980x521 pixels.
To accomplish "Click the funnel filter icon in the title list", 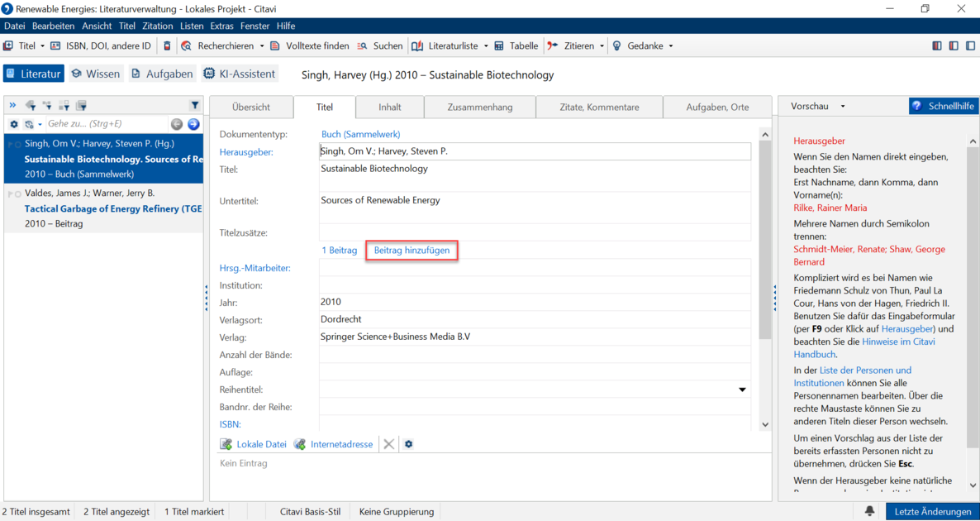I will pyautogui.click(x=193, y=105).
